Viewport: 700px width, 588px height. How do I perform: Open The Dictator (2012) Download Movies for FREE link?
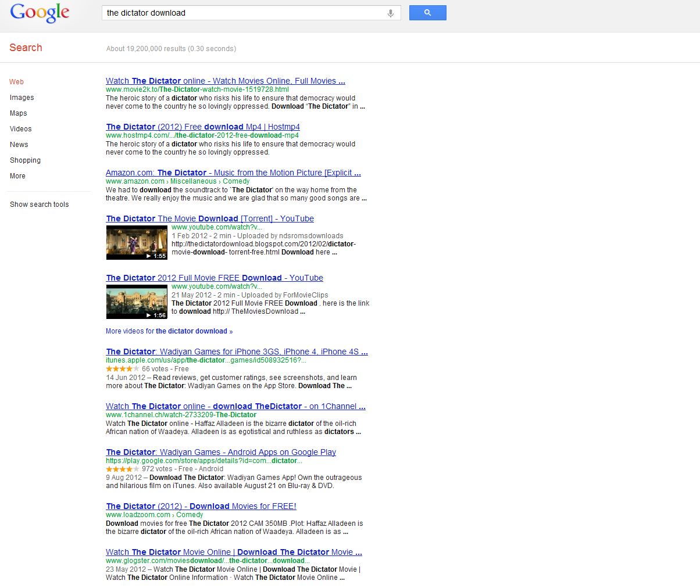201,506
